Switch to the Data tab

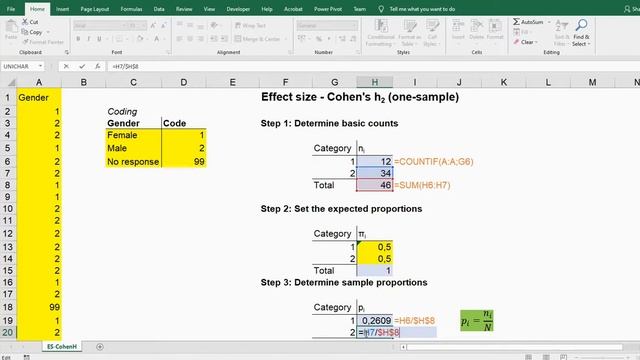159,9
